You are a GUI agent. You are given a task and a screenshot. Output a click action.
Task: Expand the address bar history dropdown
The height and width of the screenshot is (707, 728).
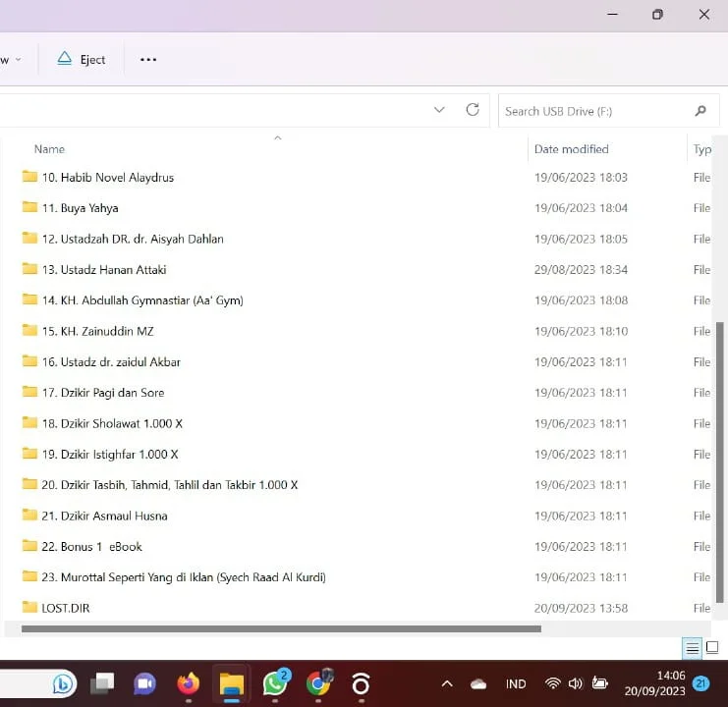click(x=439, y=110)
